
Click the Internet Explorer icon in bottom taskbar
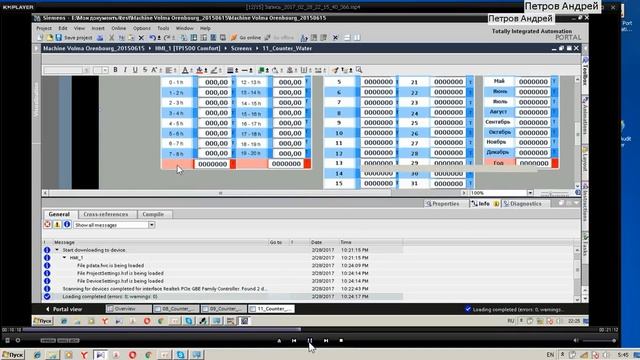click(x=37, y=355)
